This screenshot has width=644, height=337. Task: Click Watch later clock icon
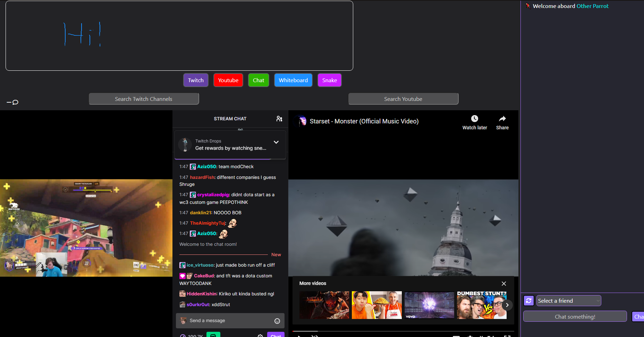(475, 119)
